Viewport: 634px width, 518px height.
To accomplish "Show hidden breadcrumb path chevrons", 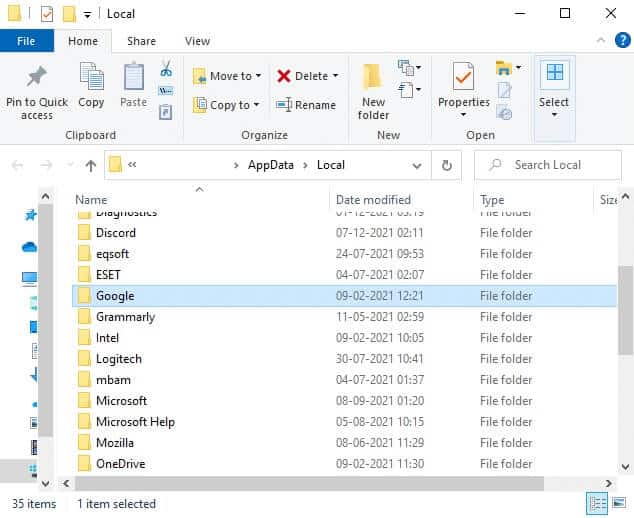I will (x=132, y=165).
